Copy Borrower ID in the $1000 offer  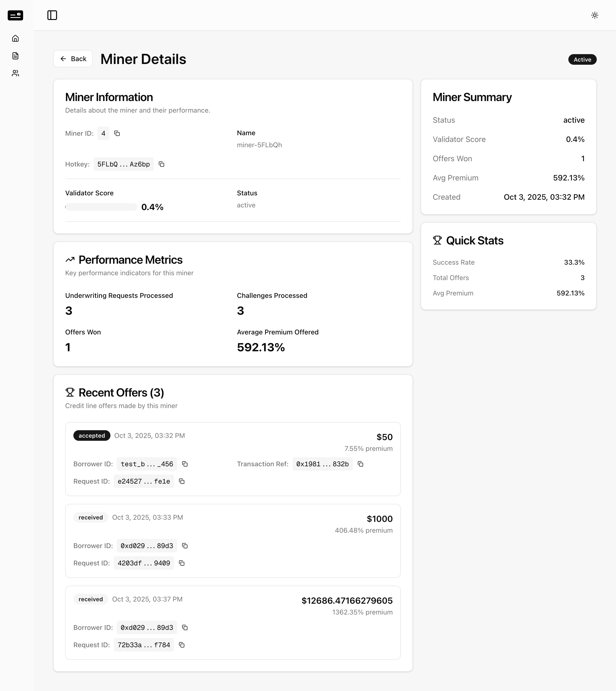click(185, 546)
